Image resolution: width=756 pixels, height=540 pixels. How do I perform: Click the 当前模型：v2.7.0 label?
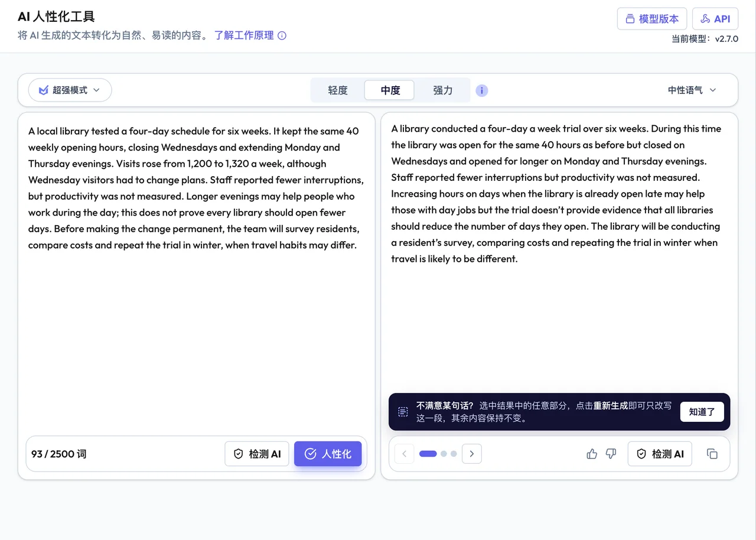coord(705,39)
